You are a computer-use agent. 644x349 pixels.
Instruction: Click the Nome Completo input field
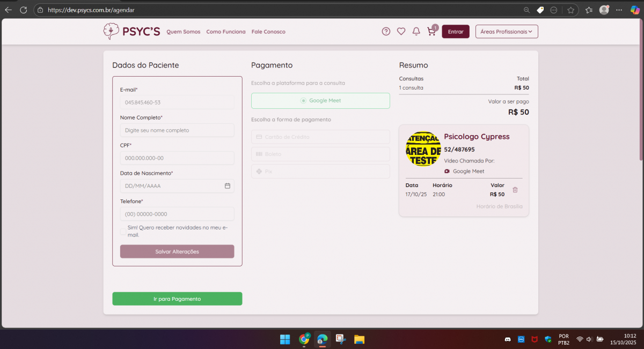177,130
